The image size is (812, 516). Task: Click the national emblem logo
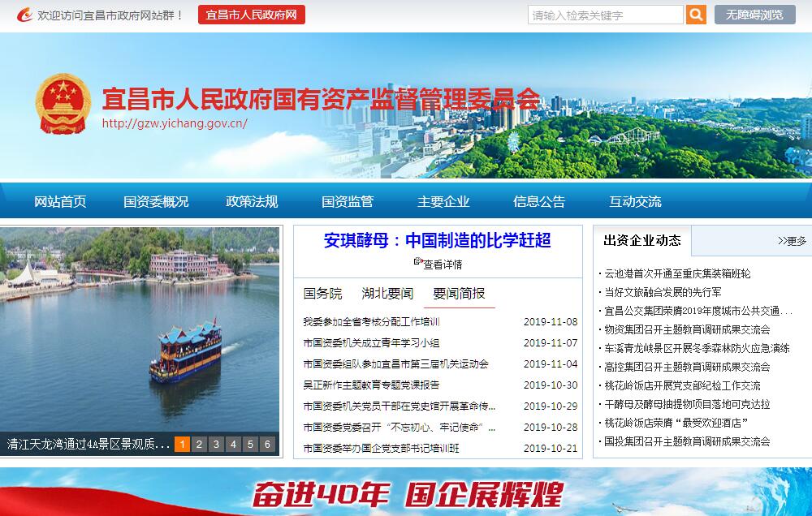coord(63,104)
